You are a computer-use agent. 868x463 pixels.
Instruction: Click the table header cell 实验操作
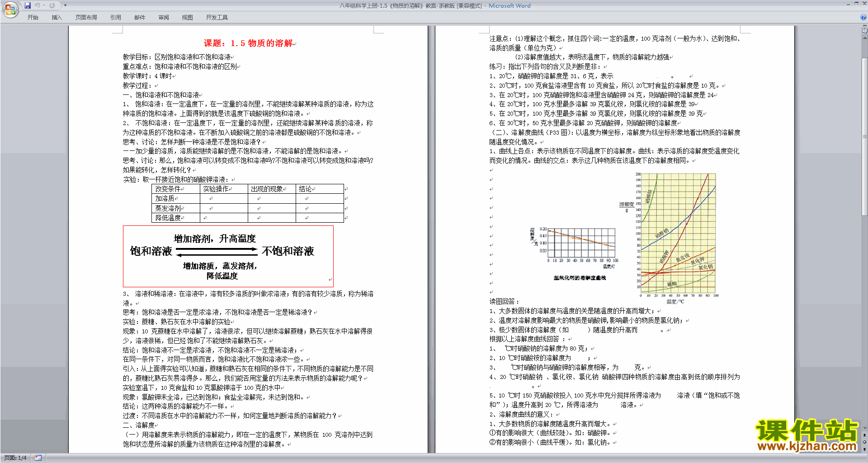(224, 189)
